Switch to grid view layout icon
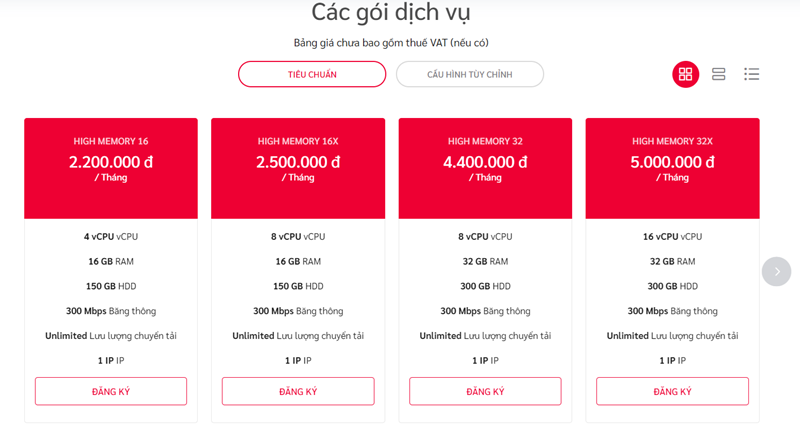Screen dimensions: 800x430 [x=685, y=74]
